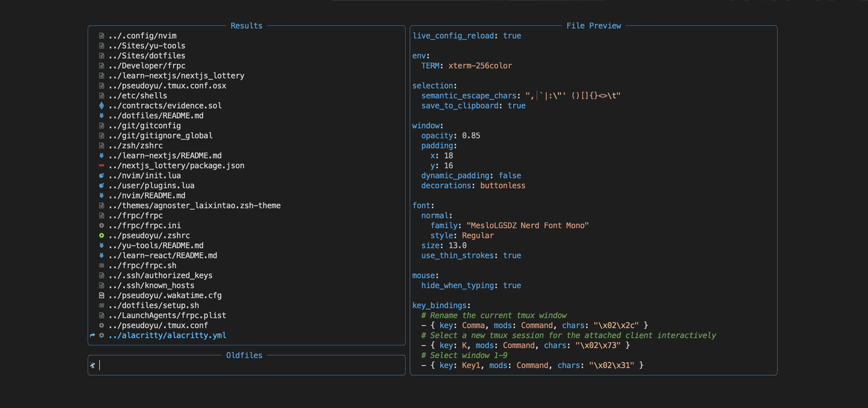Click the Rename the current tmux window comment
Viewport: 868px width, 408px height.
[x=494, y=316]
